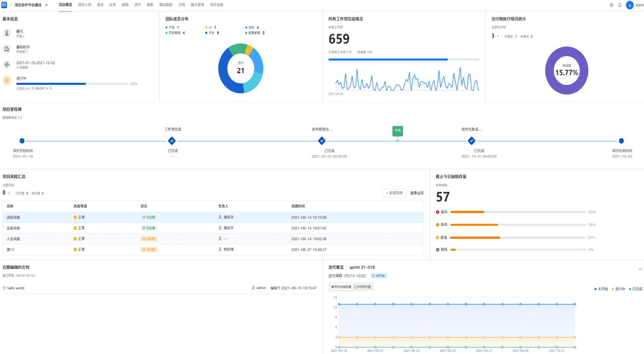Click the blue app logo icon

4,5
